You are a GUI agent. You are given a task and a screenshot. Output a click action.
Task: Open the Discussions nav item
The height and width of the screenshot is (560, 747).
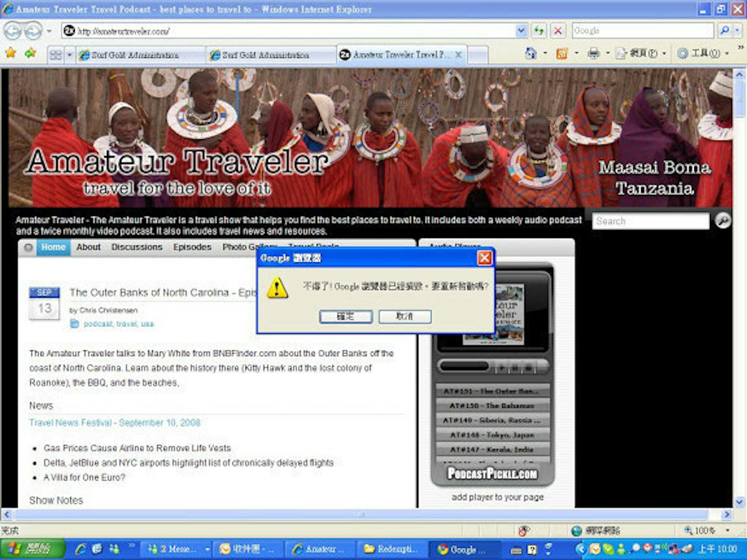(137, 247)
